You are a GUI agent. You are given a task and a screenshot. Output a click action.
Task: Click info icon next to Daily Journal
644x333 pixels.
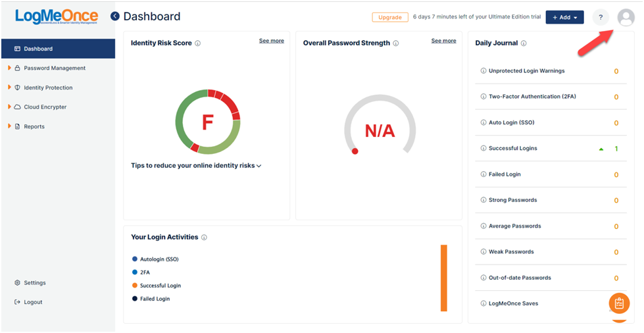point(524,43)
